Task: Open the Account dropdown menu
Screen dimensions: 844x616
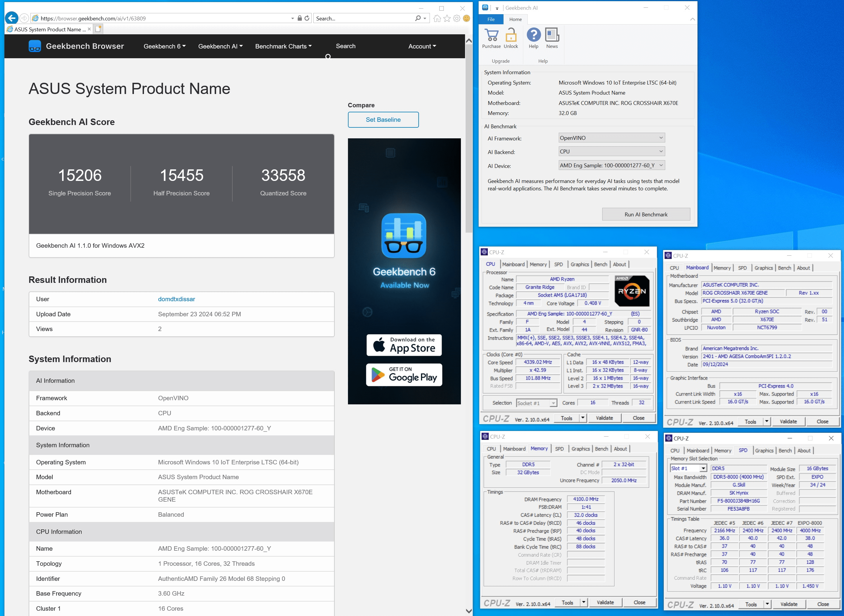Action: click(422, 46)
